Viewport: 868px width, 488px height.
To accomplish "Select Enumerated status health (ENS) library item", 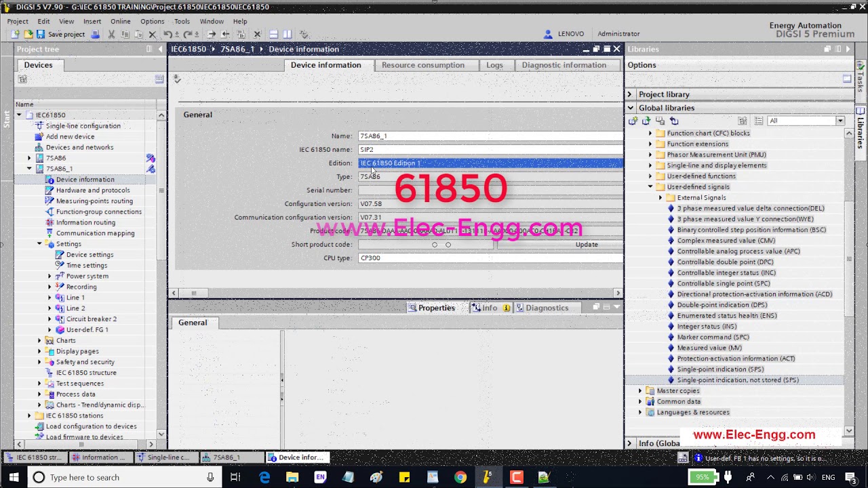I will tap(727, 315).
